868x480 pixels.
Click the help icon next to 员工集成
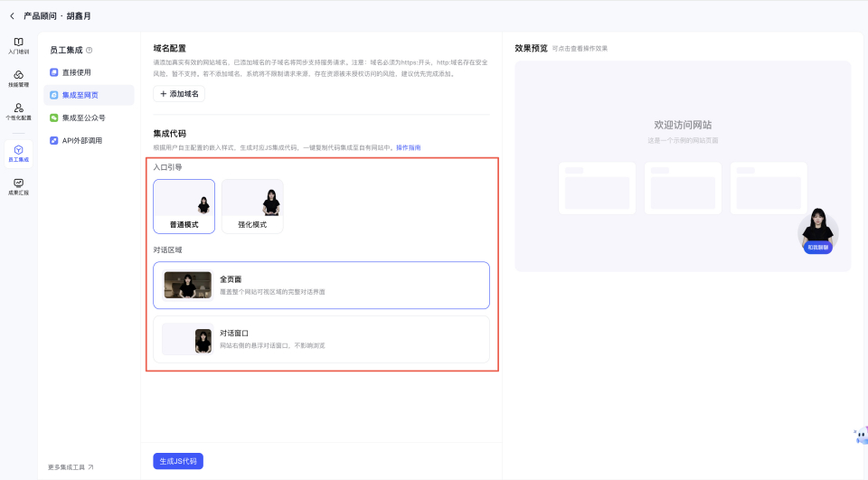89,51
